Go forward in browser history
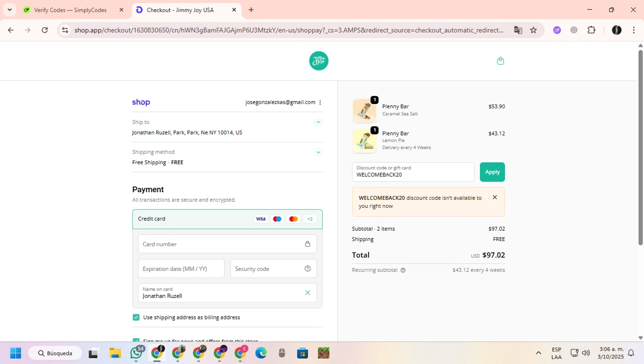This screenshot has height=364, width=644. click(x=28, y=30)
